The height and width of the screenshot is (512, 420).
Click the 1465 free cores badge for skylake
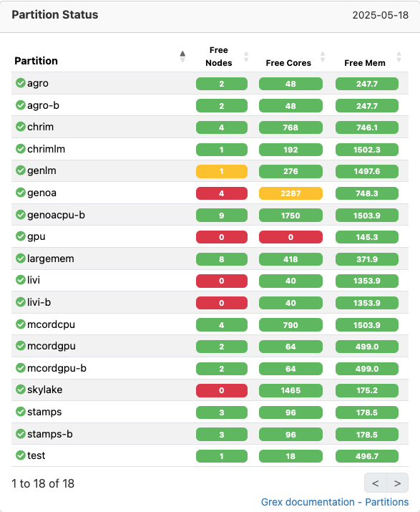(x=290, y=390)
